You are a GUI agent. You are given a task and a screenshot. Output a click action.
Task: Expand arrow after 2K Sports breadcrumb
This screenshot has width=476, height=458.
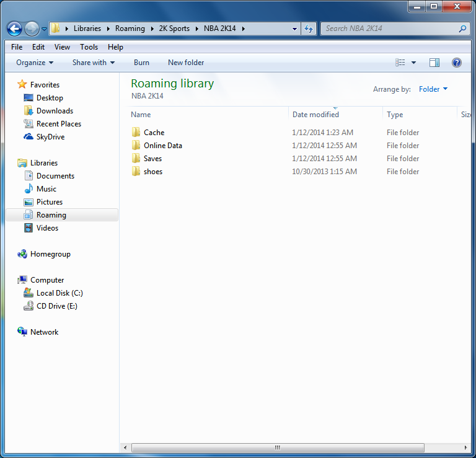197,29
